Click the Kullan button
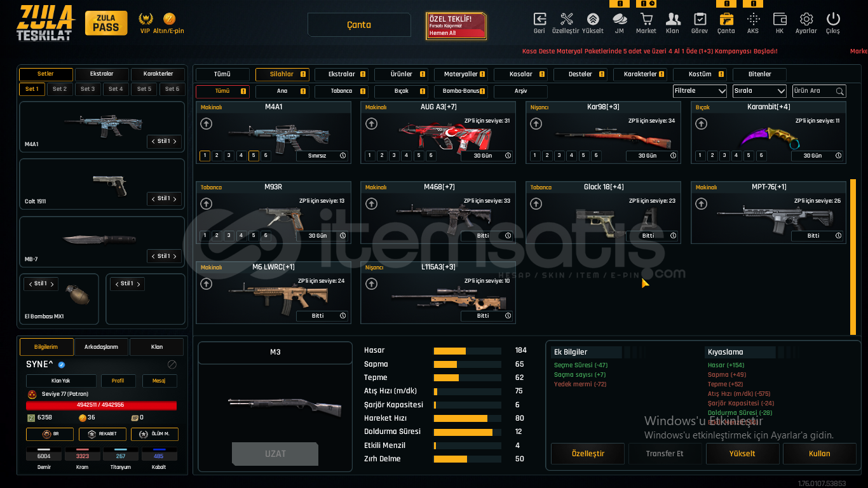This screenshot has width=868, height=488. pos(819,454)
